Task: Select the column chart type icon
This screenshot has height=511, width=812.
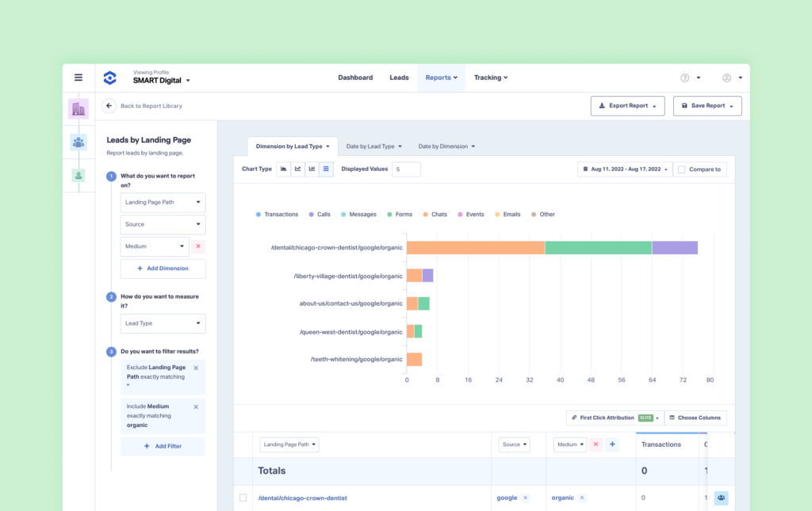Action: pyautogui.click(x=312, y=169)
